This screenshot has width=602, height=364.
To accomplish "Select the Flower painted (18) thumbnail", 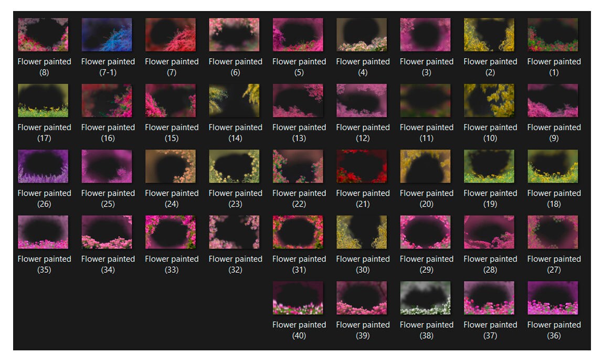I will tap(553, 166).
